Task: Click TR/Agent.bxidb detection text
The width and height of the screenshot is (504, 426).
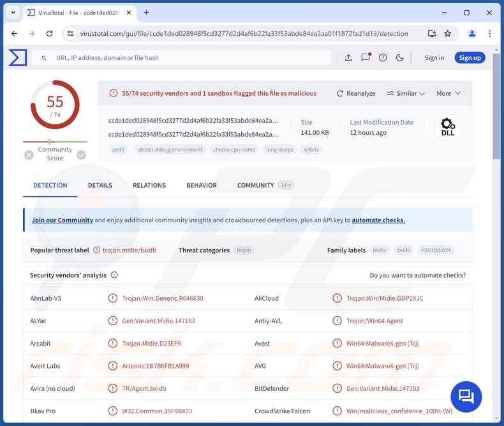Action: (x=144, y=388)
